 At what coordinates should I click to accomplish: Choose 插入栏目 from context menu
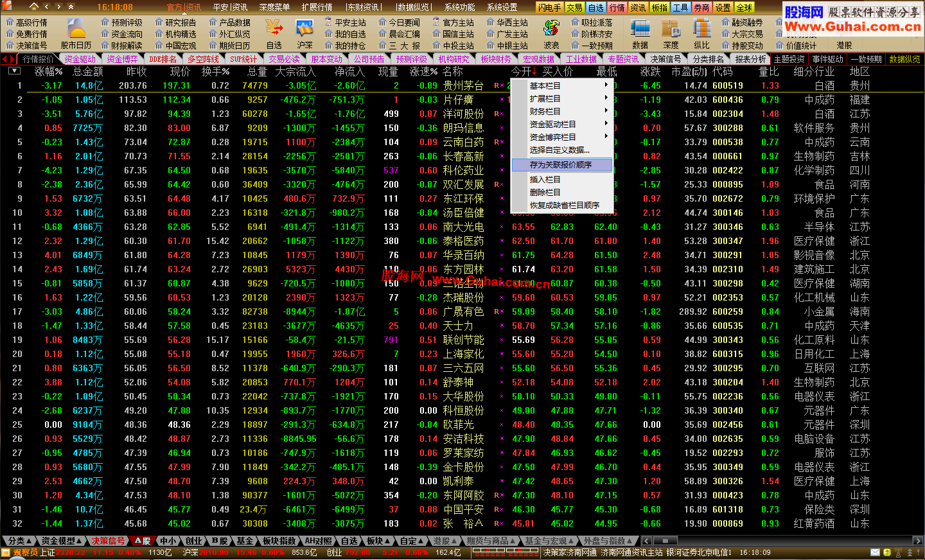[x=562, y=179]
